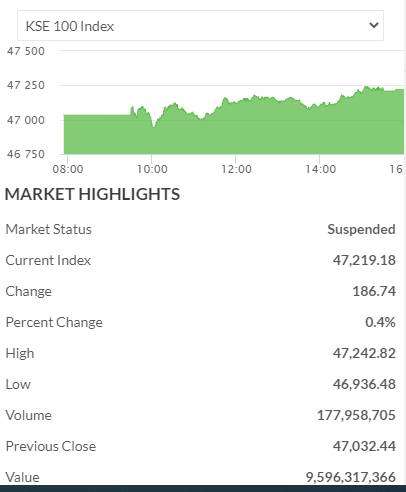Click the Previous Close row label
Viewport: 406px width, 492px height.
(51, 446)
